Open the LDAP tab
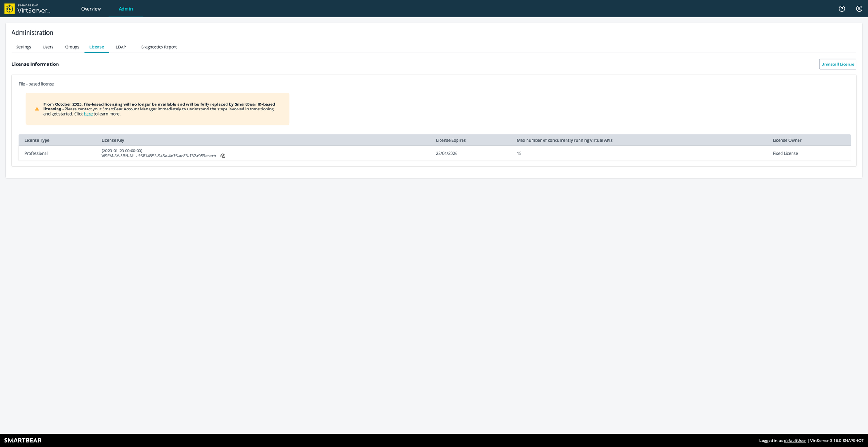Screen dimensions: 868x447 (x=121, y=47)
